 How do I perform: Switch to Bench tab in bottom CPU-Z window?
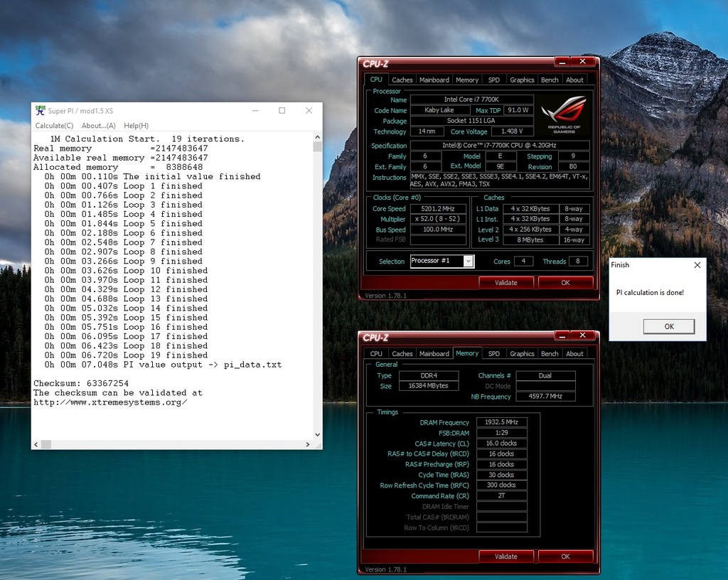pyautogui.click(x=550, y=353)
